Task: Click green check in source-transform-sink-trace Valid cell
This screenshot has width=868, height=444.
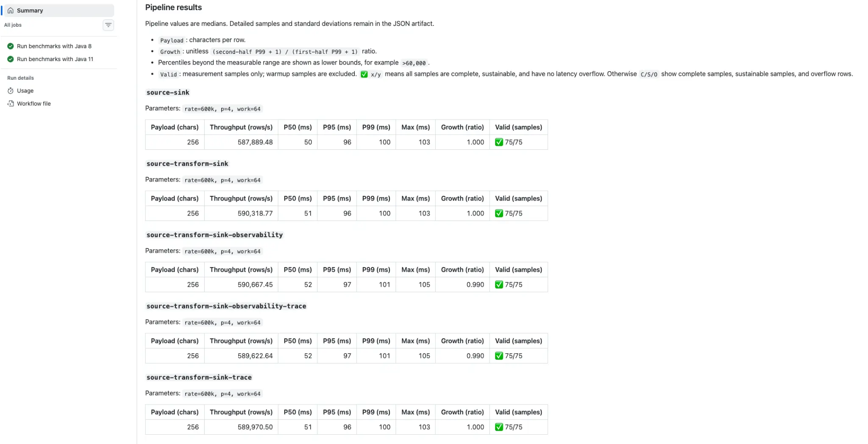Action: (x=499, y=427)
